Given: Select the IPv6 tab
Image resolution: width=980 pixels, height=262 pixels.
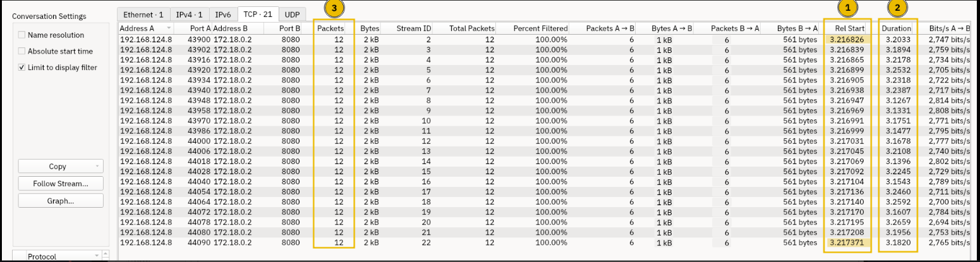Looking at the screenshot, I should click(223, 14).
